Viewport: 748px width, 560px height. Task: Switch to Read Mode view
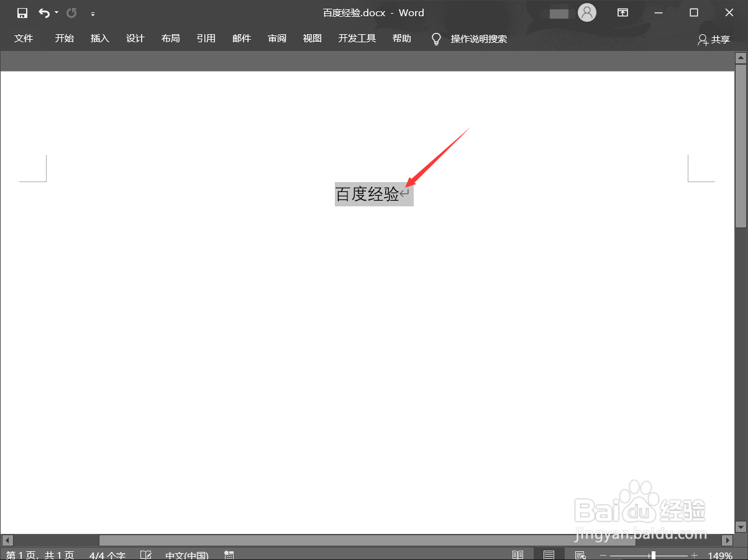(518, 554)
